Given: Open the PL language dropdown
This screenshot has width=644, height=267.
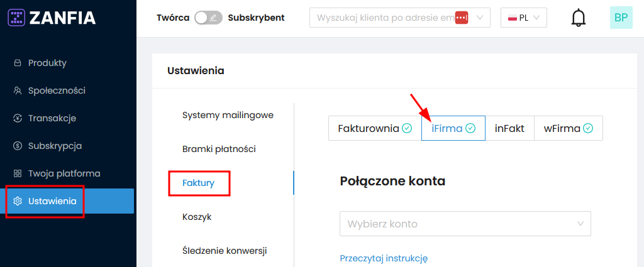Looking at the screenshot, I should [523, 18].
